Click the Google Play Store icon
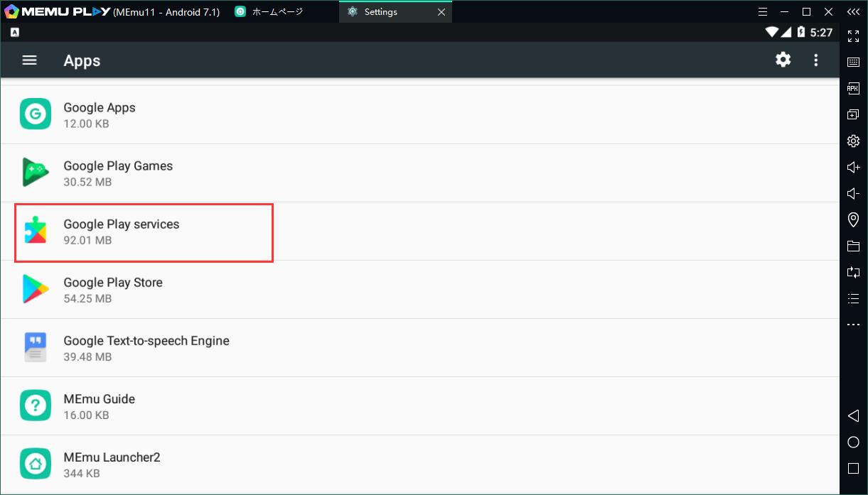Viewport: 868px width, 495px height. (x=36, y=290)
